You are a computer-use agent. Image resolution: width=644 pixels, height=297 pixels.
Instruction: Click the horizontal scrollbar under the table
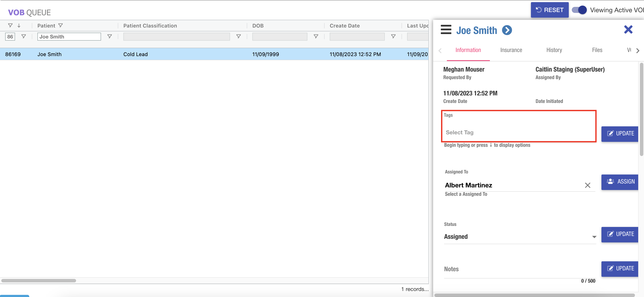tap(39, 280)
